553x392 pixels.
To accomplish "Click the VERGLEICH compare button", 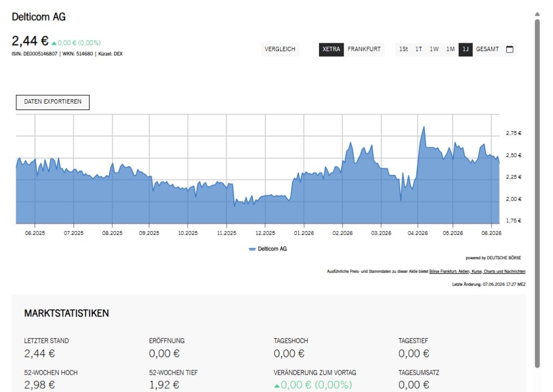I will [x=280, y=49].
